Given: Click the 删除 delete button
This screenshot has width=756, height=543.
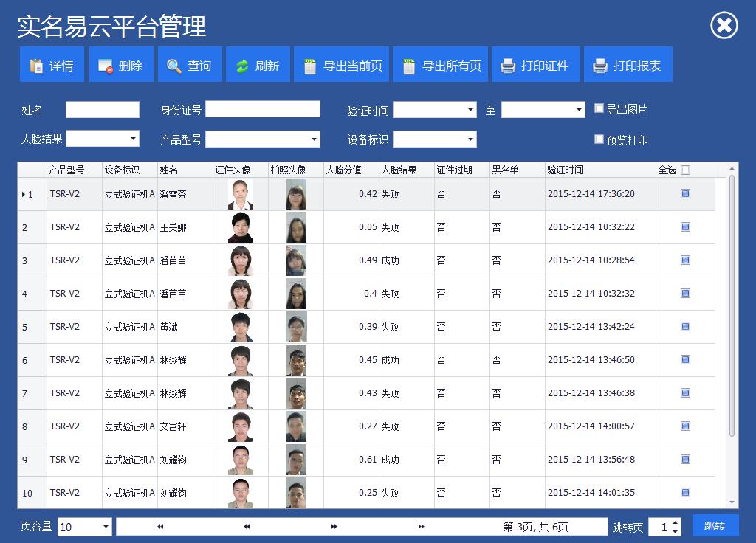Looking at the screenshot, I should point(121,65).
